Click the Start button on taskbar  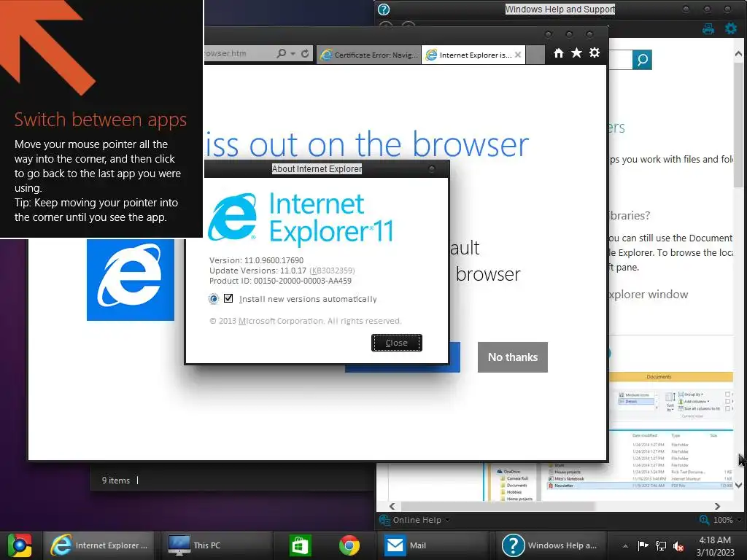[19, 545]
